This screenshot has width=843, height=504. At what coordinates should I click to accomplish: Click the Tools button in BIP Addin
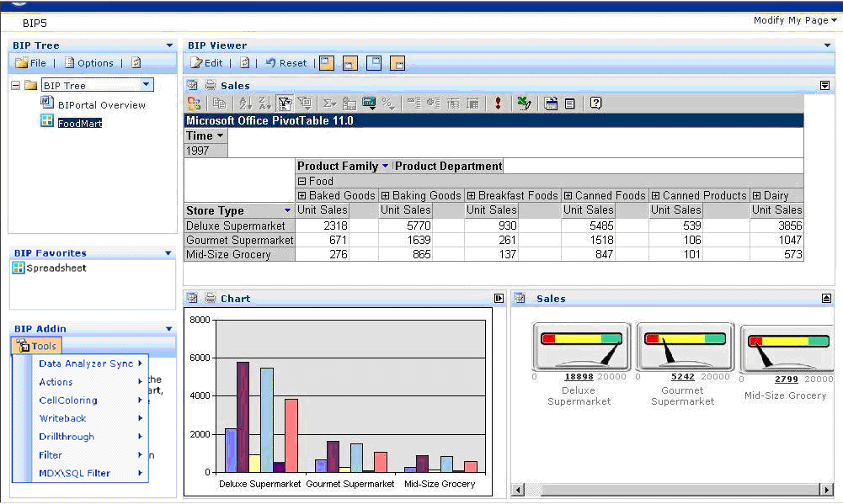pos(36,346)
